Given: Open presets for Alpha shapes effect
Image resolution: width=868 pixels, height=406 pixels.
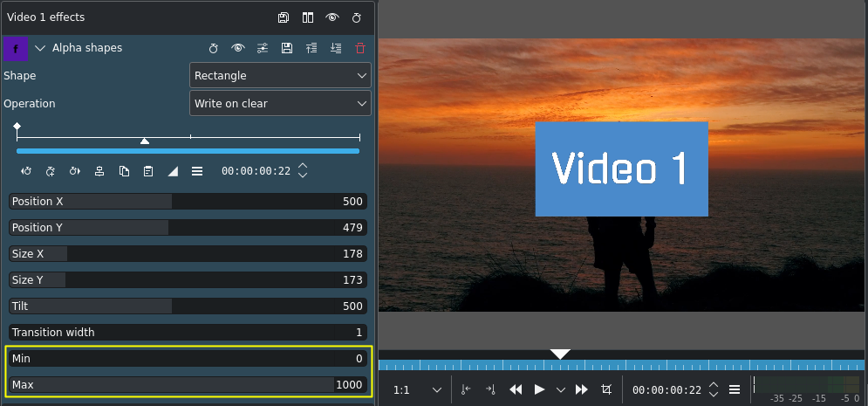Looking at the screenshot, I should [x=263, y=48].
